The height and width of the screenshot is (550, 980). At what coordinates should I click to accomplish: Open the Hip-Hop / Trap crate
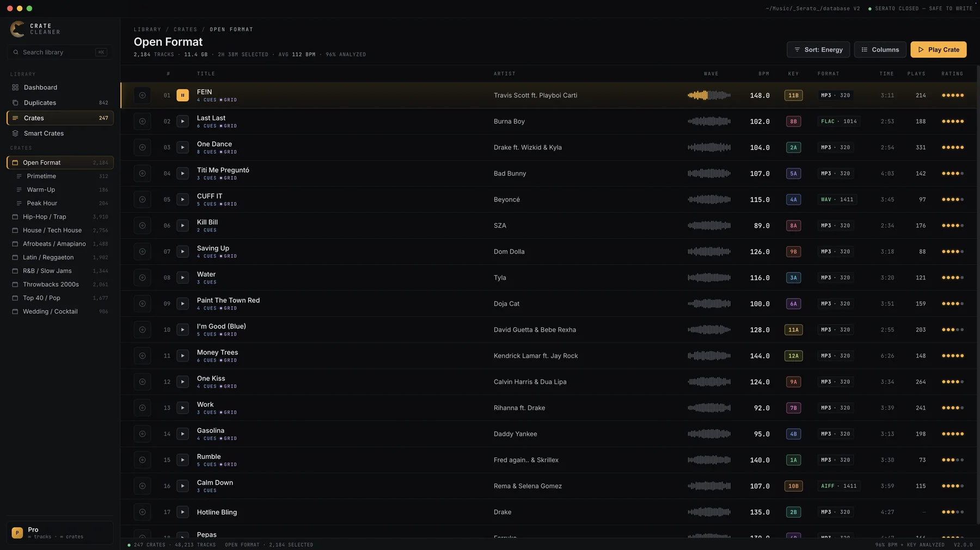[x=60, y=217]
